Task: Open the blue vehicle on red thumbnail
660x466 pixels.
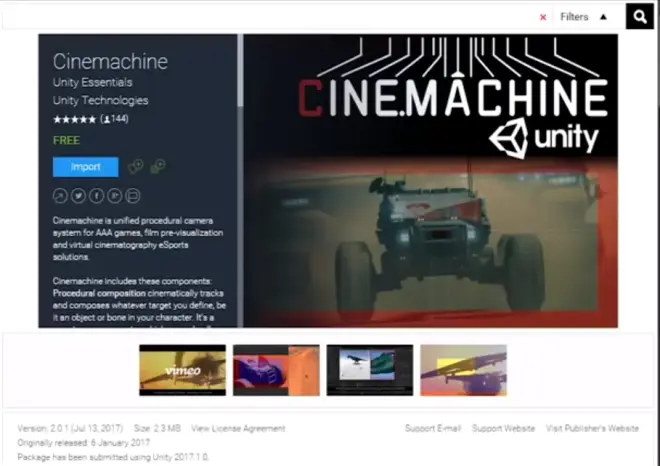Action: pyautogui.click(x=276, y=370)
